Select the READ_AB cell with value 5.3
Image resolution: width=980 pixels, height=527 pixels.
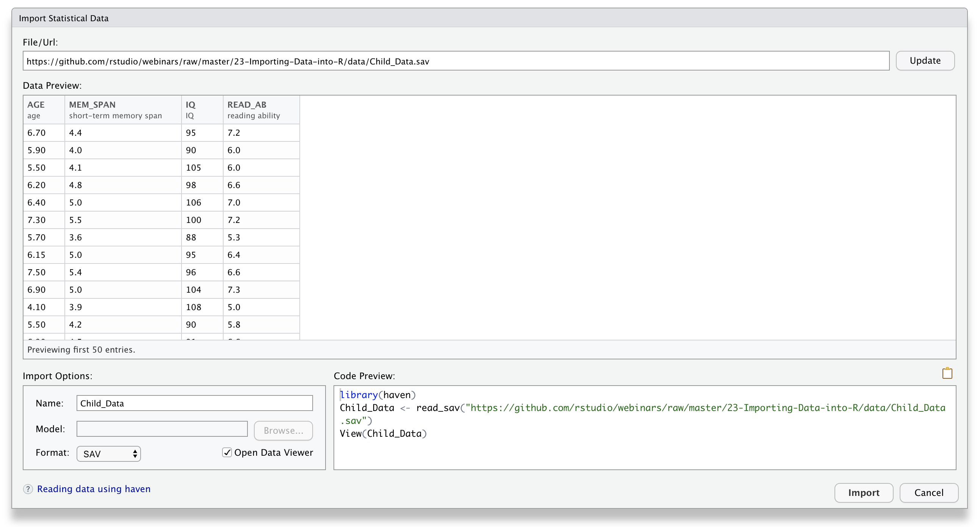click(x=261, y=238)
